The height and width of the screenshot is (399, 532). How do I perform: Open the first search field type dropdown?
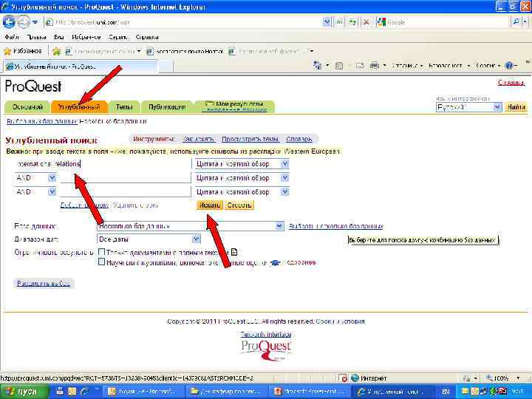pos(285,164)
